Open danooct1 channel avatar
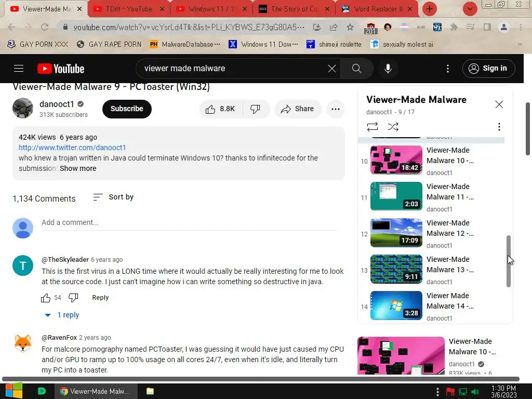532x399 pixels. pyautogui.click(x=23, y=108)
